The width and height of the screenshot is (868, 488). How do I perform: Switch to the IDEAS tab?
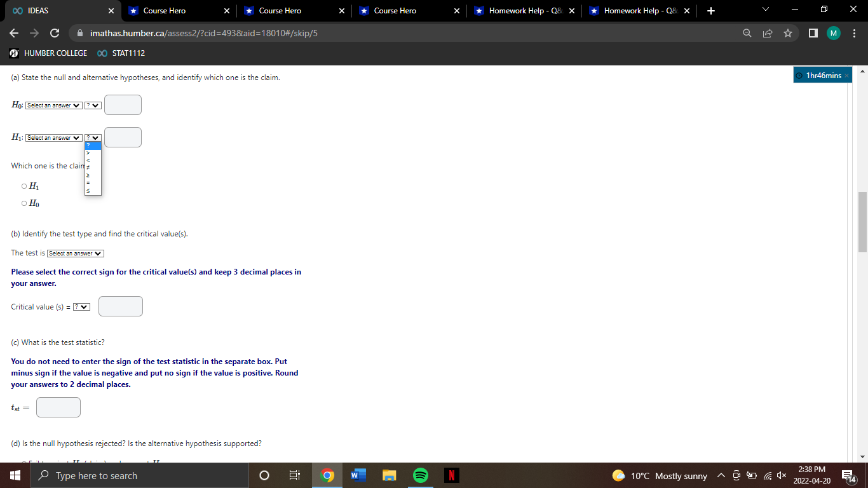click(60, 11)
